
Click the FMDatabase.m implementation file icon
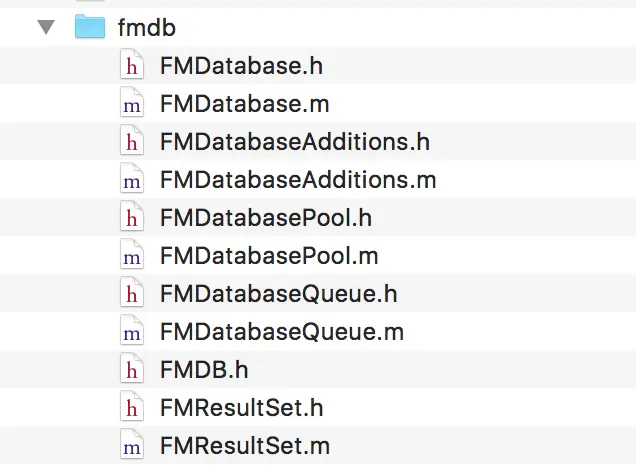click(x=132, y=103)
